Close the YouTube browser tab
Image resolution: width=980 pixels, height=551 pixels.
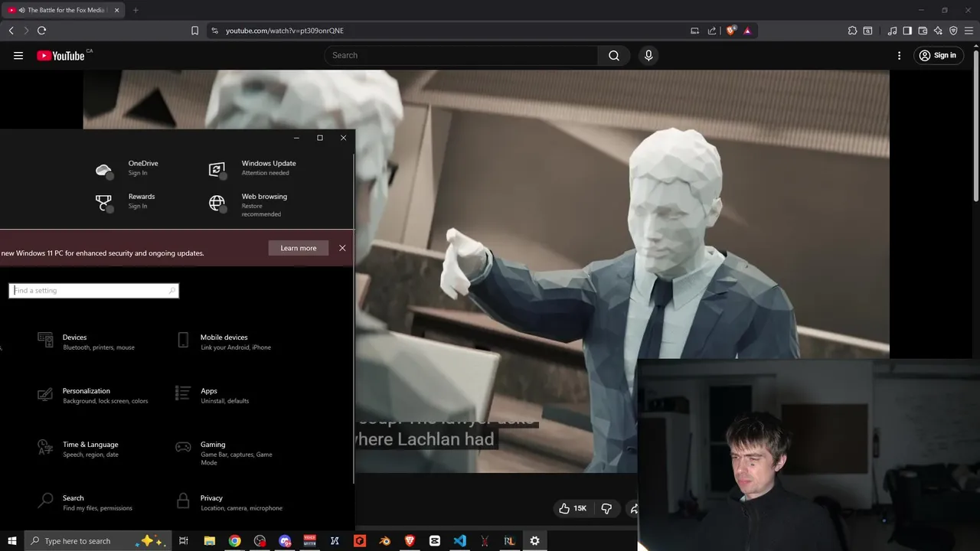point(117,10)
